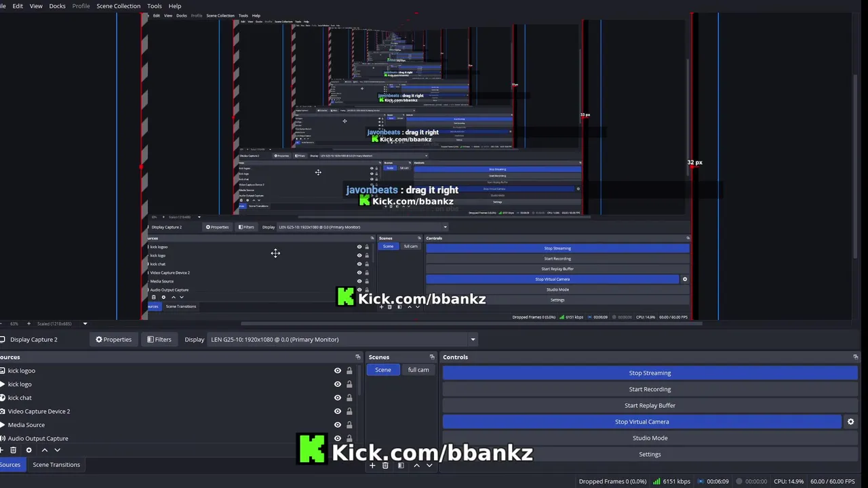868x488 pixels.
Task: Open the Profile menu
Action: point(81,6)
